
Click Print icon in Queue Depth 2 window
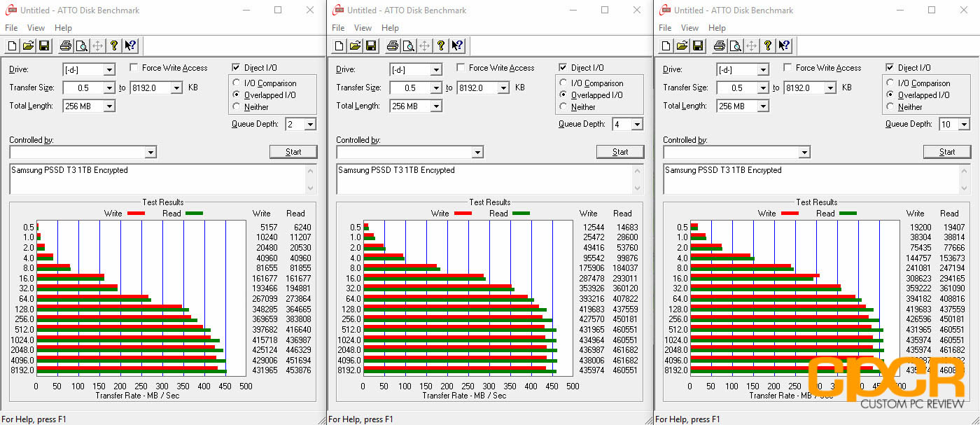tap(66, 46)
